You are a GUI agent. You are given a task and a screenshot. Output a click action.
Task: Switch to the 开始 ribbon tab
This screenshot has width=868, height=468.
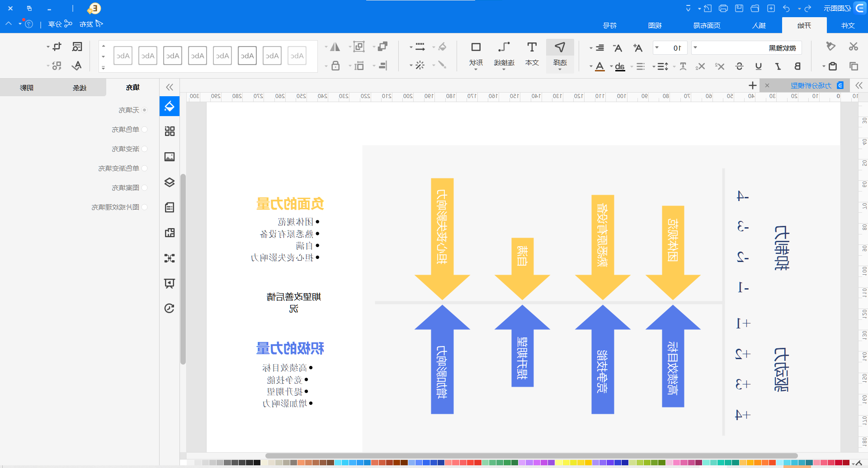(804, 25)
